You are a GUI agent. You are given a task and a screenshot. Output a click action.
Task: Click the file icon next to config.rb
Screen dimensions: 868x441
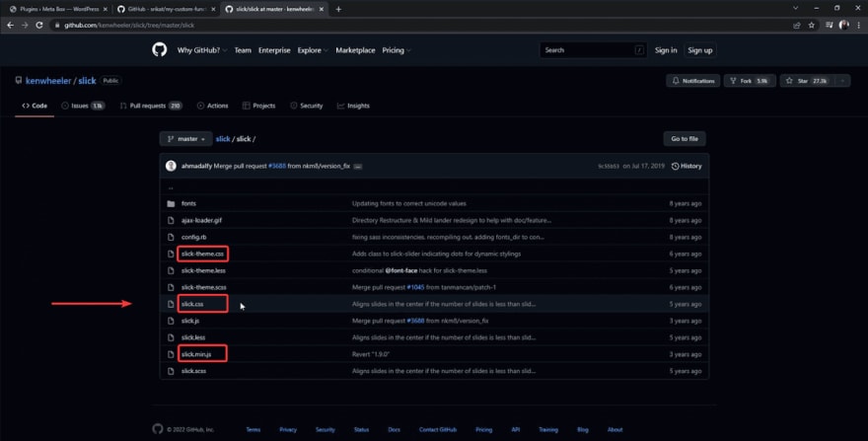171,237
